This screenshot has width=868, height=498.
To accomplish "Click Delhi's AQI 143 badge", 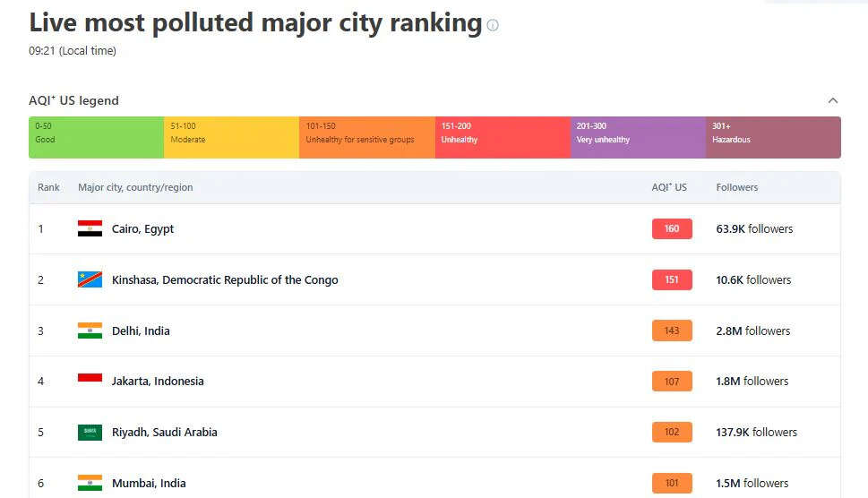I will [672, 331].
